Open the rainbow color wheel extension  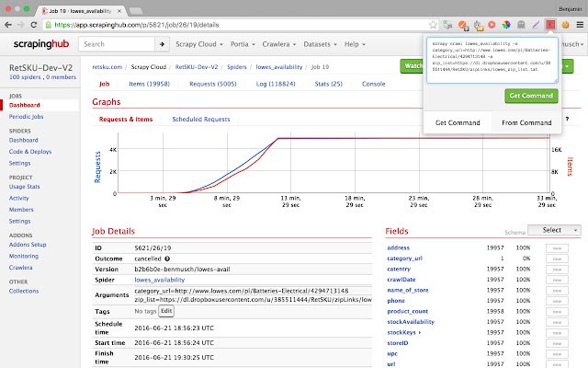point(506,25)
